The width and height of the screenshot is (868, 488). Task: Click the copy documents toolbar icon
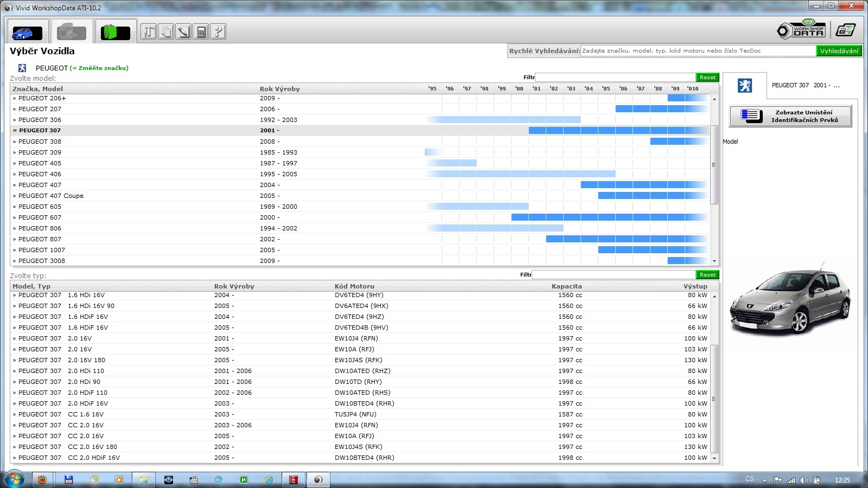[x=166, y=32]
